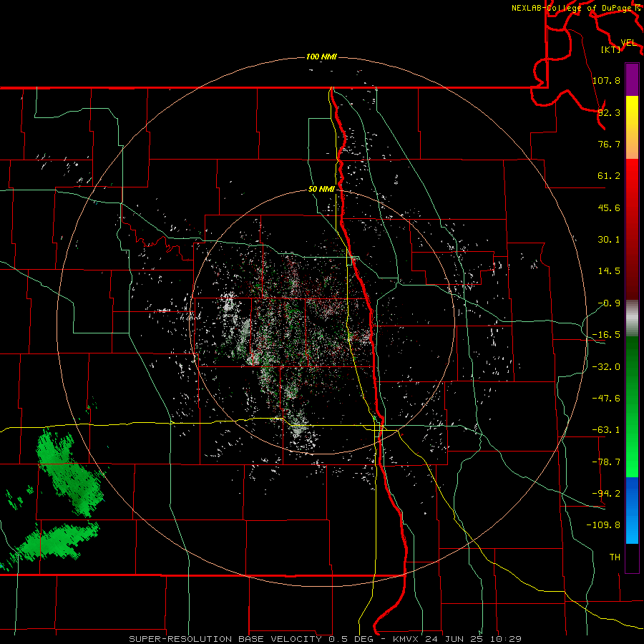Click the 45.6 velocity scale value
This screenshot has width=644, height=644.
(x=609, y=208)
